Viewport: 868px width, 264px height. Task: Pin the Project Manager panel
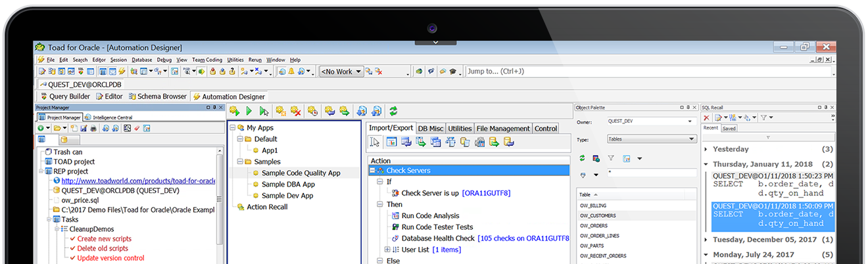pos(215,108)
